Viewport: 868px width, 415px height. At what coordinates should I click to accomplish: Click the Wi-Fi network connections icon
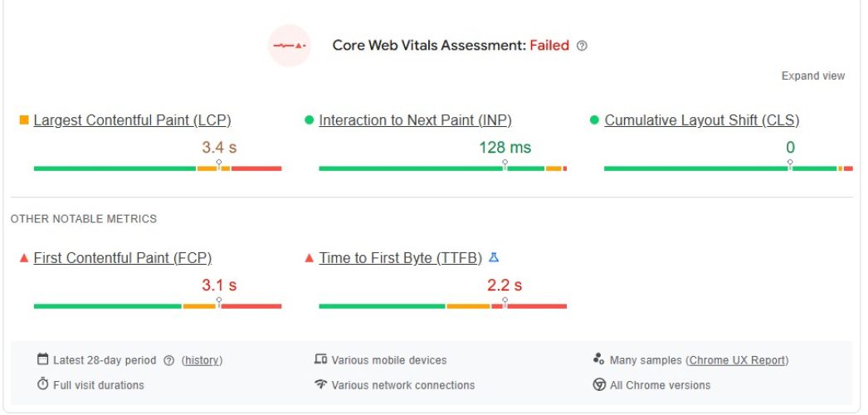click(320, 384)
